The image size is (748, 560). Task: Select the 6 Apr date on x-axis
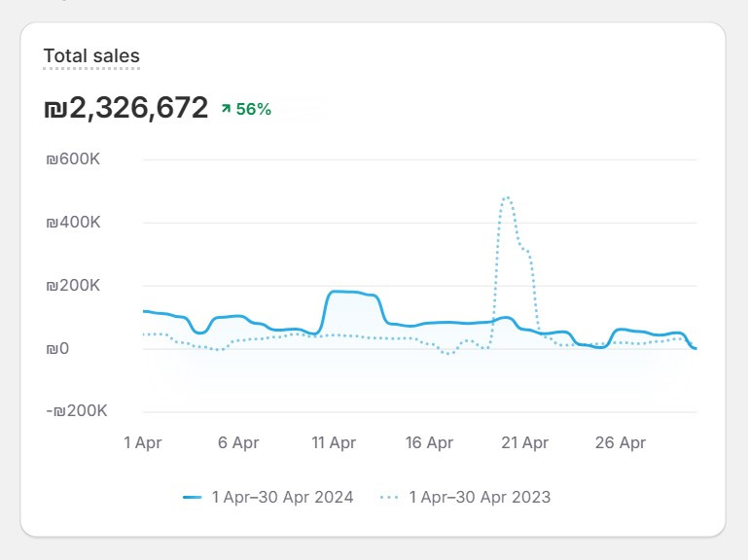click(x=238, y=442)
